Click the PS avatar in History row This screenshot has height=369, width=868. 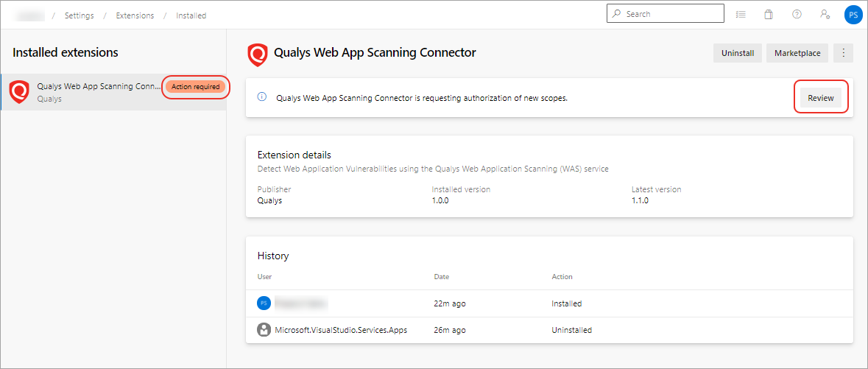click(x=264, y=303)
